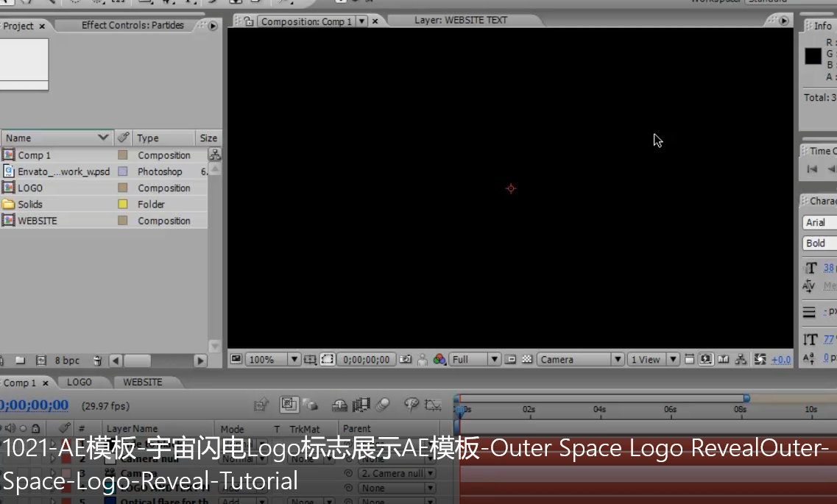Click the Composition Mini-Flowchart icon in Timeline
Image resolution: width=837 pixels, height=504 pixels.
coord(261,405)
